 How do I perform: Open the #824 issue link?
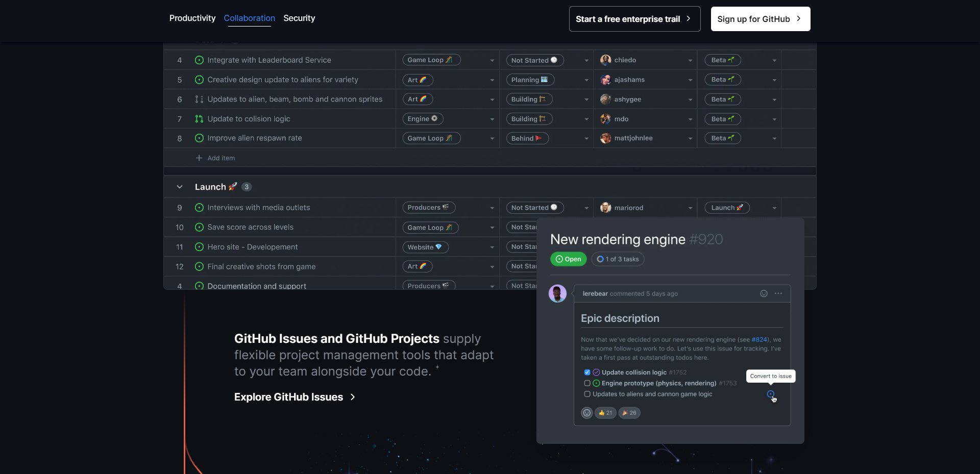pyautogui.click(x=759, y=340)
